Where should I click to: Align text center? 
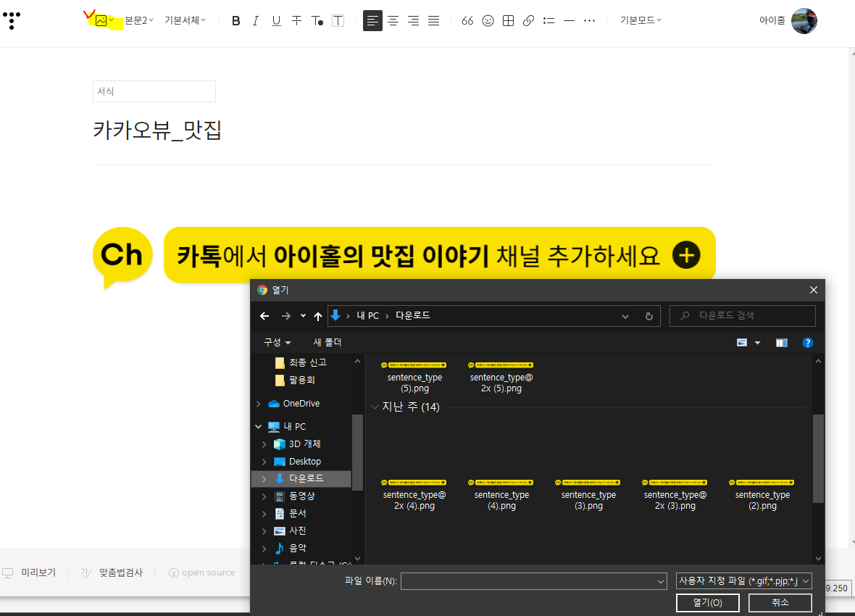393,21
